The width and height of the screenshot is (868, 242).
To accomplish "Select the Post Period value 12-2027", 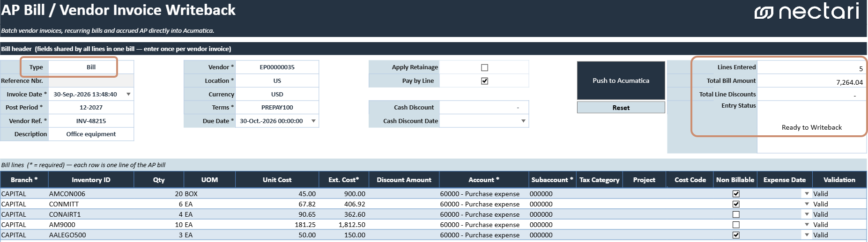I will (x=91, y=107).
